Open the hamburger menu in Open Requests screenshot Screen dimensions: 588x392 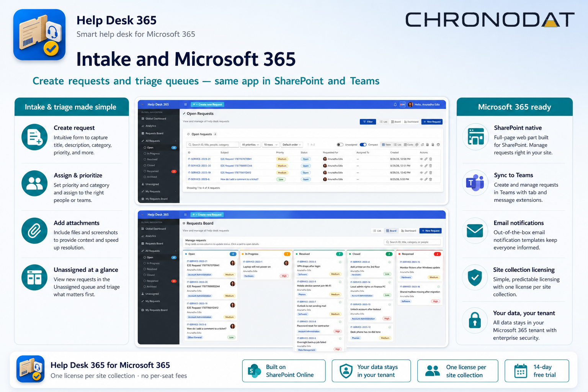point(186,105)
